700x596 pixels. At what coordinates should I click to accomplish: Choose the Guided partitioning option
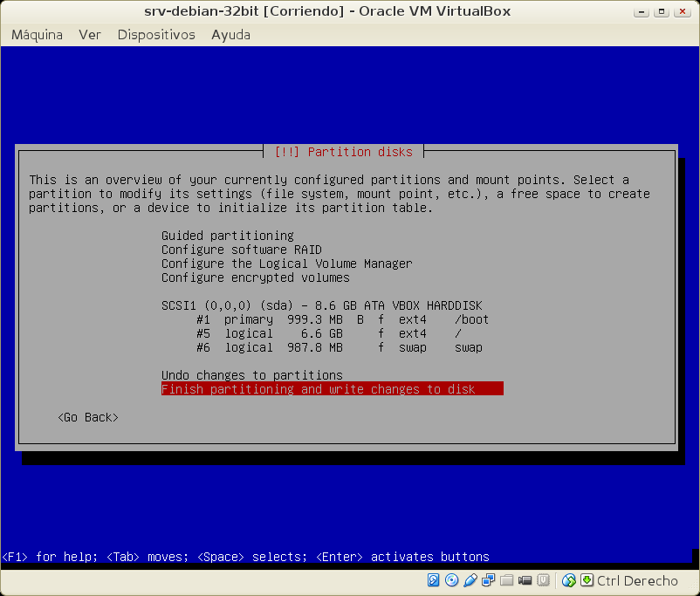(x=227, y=236)
